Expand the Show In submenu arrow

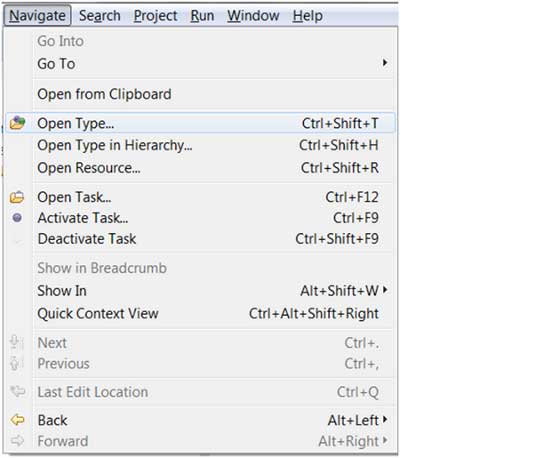click(385, 290)
